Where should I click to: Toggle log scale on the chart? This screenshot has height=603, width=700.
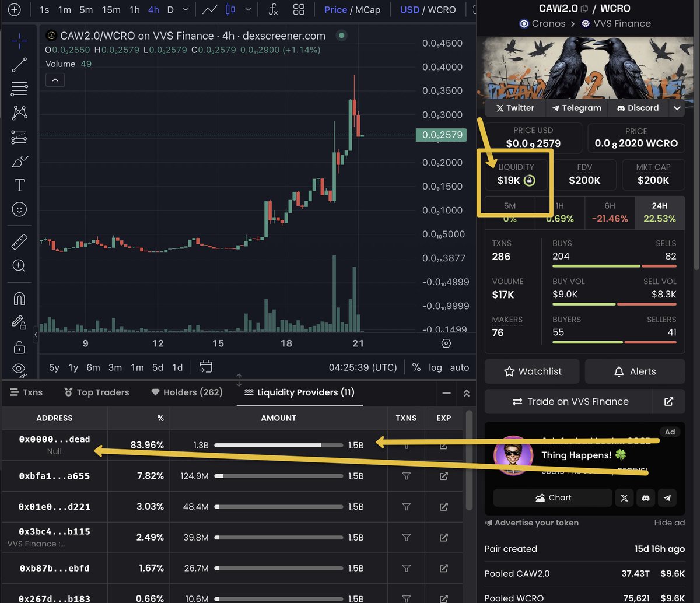click(x=435, y=367)
